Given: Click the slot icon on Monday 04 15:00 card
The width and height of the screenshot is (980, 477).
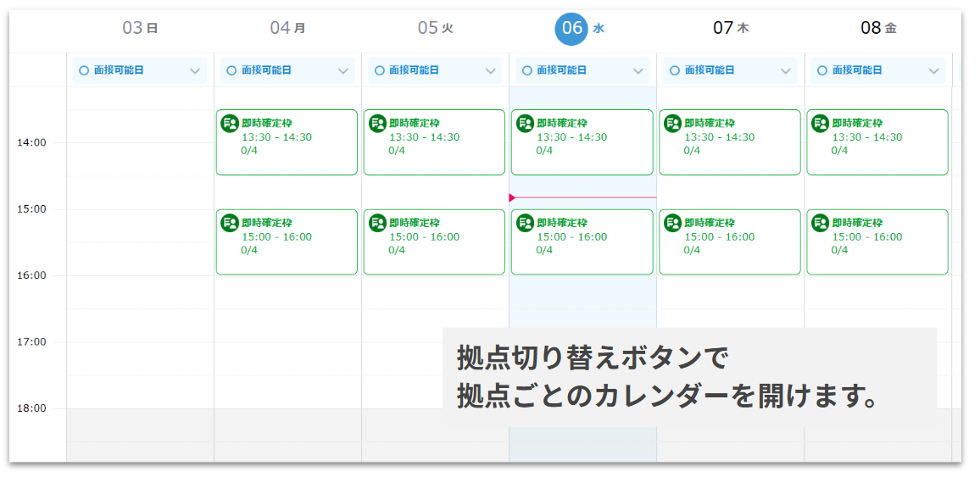Looking at the screenshot, I should pyautogui.click(x=230, y=223).
